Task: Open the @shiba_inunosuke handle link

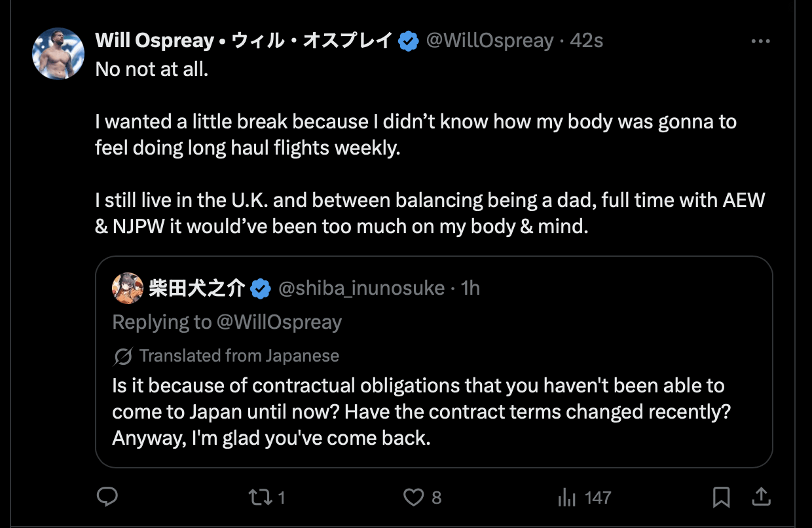Action: tap(362, 288)
